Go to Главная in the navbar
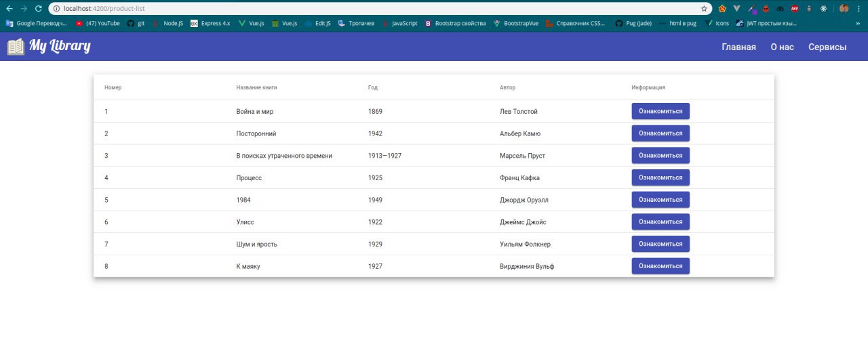This screenshot has width=868, height=363. [x=738, y=47]
